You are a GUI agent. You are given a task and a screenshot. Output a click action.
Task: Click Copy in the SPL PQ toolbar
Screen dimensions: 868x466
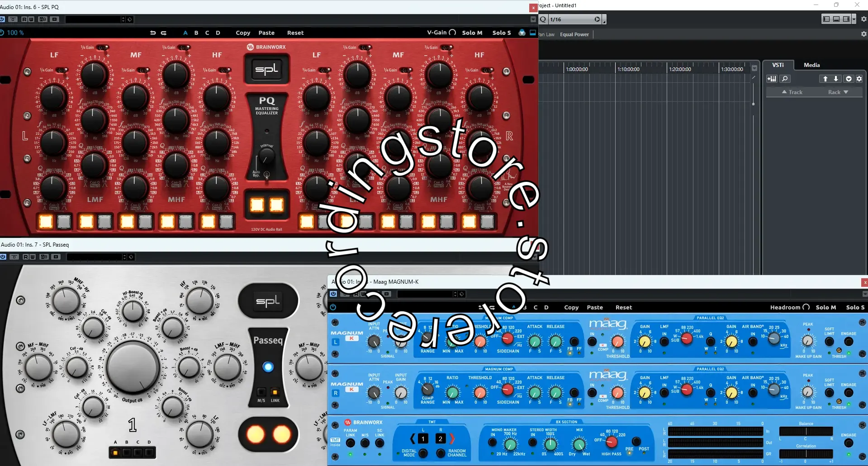coord(243,33)
